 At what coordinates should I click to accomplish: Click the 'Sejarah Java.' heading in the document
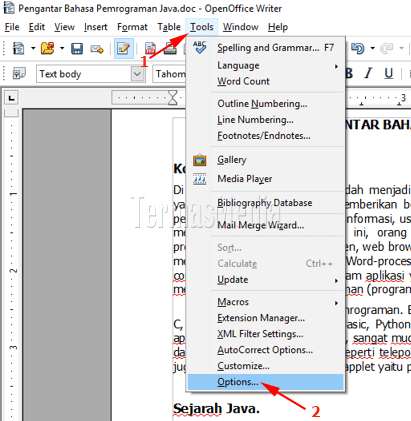pyautogui.click(x=216, y=409)
